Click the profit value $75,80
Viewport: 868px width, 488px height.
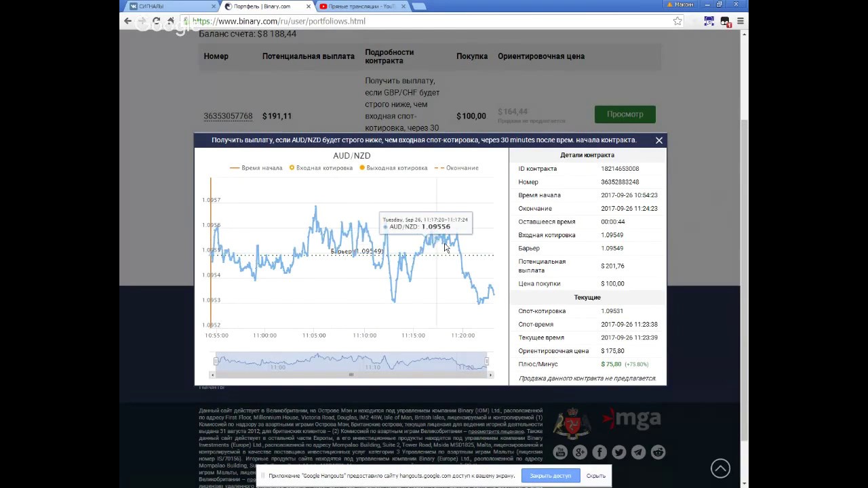tap(612, 364)
